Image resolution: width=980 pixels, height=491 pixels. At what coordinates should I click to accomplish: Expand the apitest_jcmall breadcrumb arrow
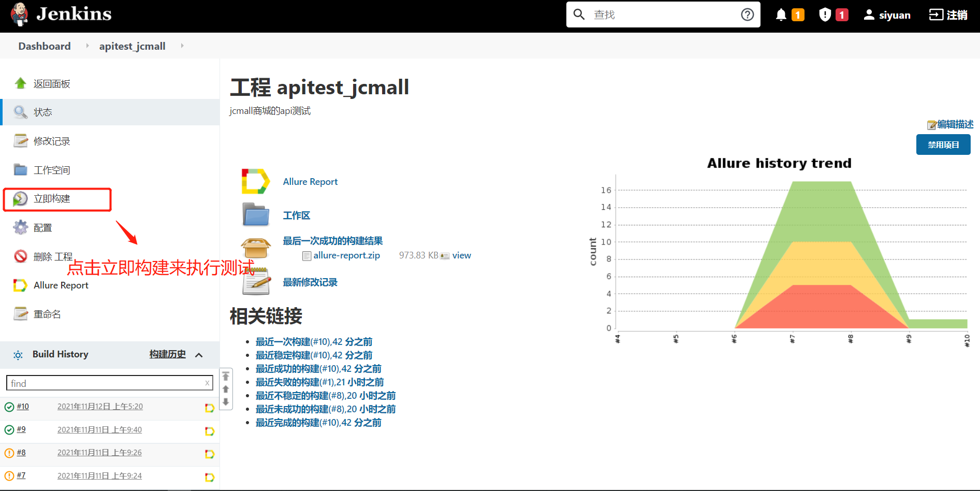[x=182, y=46]
